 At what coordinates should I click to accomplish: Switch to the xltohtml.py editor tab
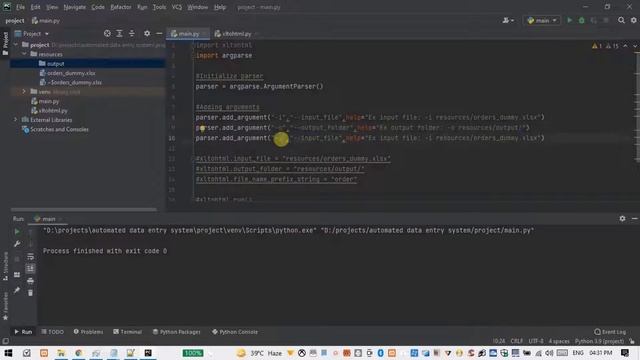point(236,34)
